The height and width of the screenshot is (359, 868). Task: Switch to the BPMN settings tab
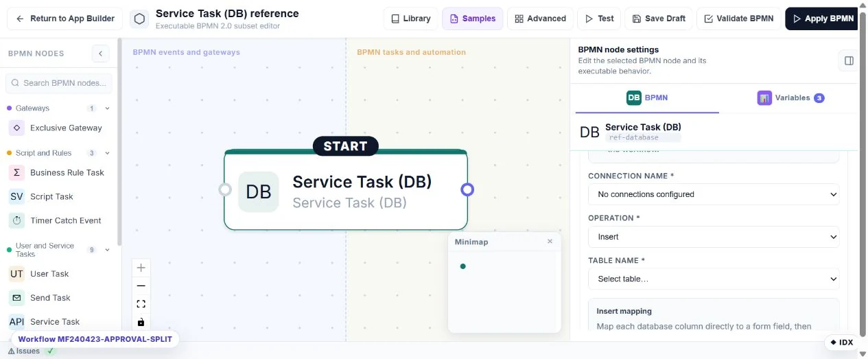click(647, 97)
